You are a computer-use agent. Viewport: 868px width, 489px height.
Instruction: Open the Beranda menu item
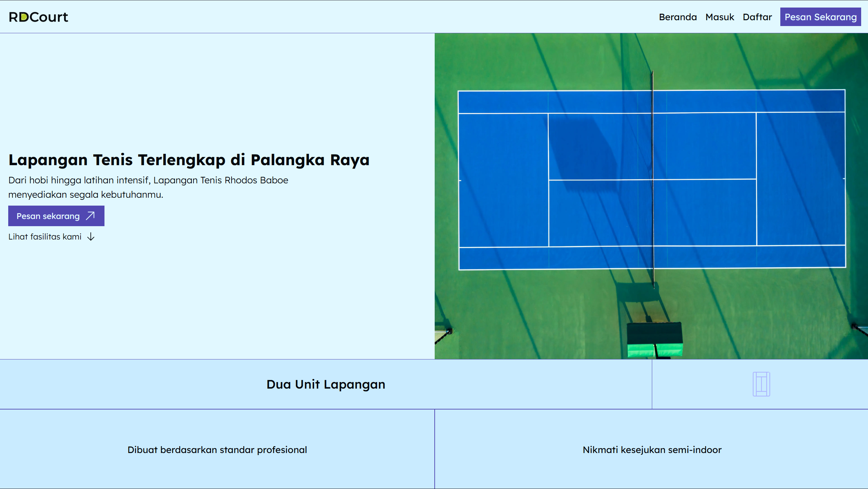click(x=678, y=17)
